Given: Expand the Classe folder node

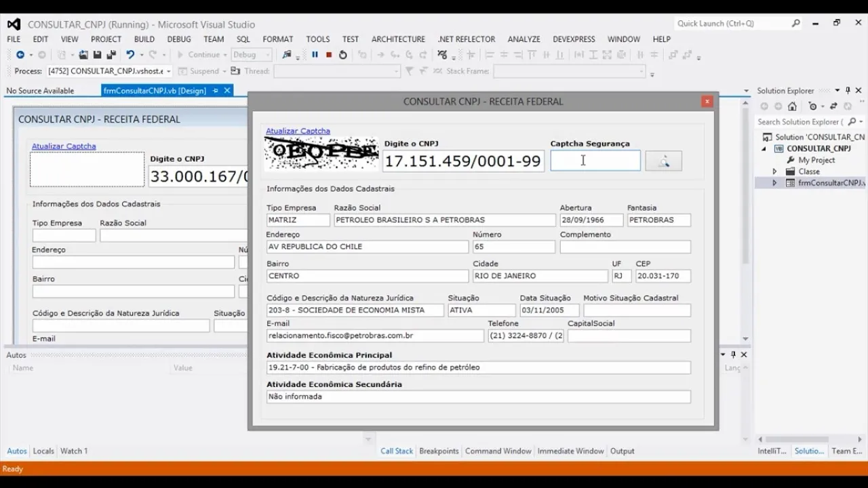Looking at the screenshot, I should (x=774, y=171).
